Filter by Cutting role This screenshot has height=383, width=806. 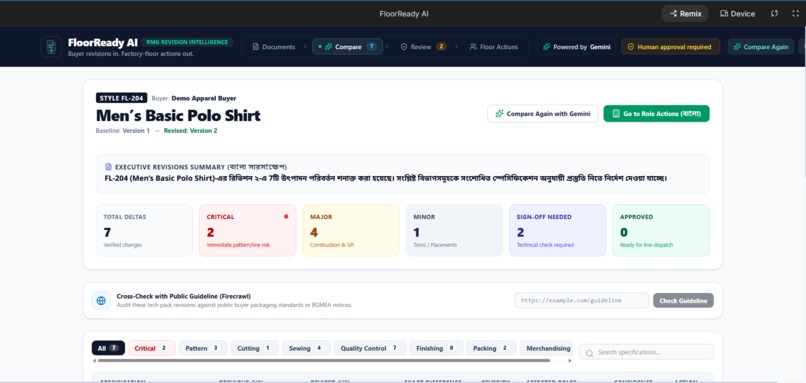254,348
